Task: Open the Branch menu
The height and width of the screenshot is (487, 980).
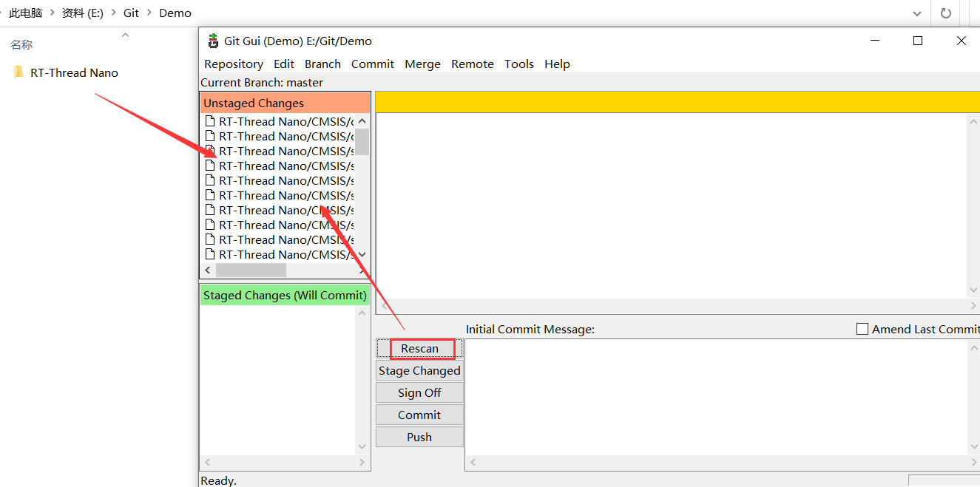Action: click(x=322, y=64)
